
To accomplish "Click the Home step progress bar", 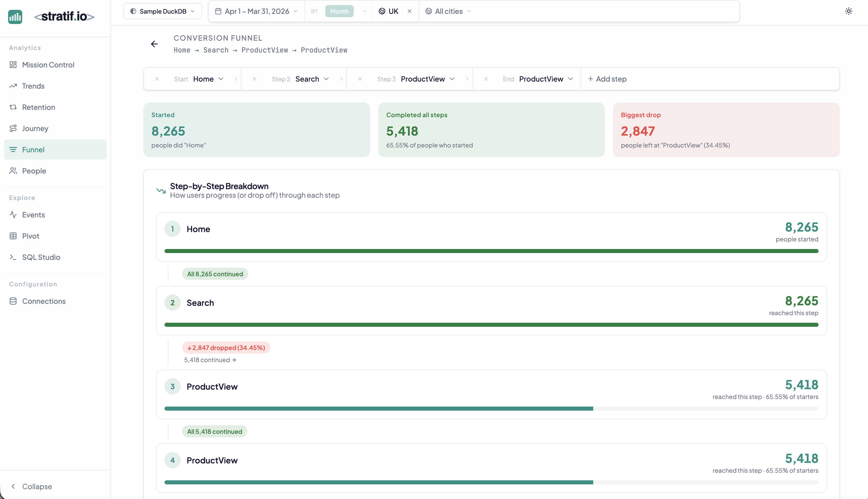I will [x=491, y=251].
